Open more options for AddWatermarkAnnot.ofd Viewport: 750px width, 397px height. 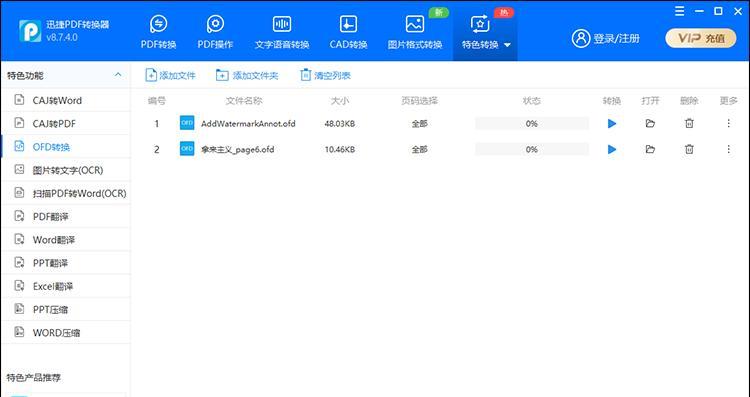pyautogui.click(x=728, y=123)
